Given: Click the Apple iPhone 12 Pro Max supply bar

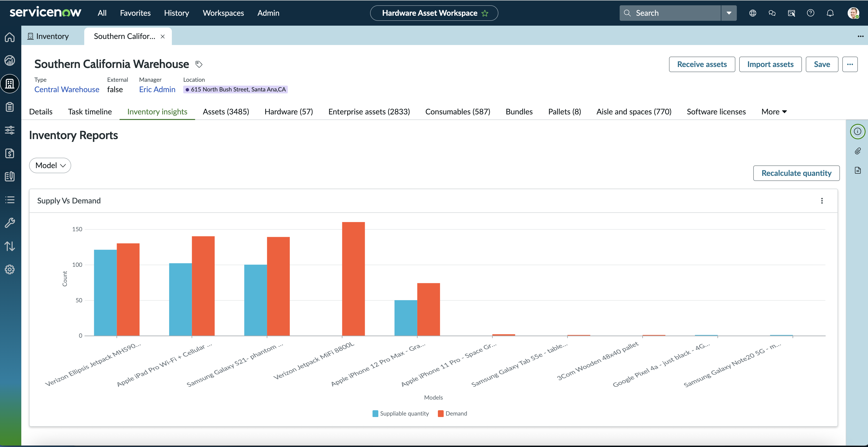Looking at the screenshot, I should tap(406, 318).
